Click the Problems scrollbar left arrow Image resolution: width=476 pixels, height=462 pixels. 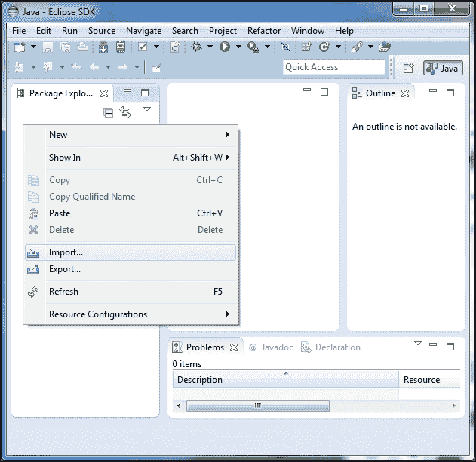[179, 405]
